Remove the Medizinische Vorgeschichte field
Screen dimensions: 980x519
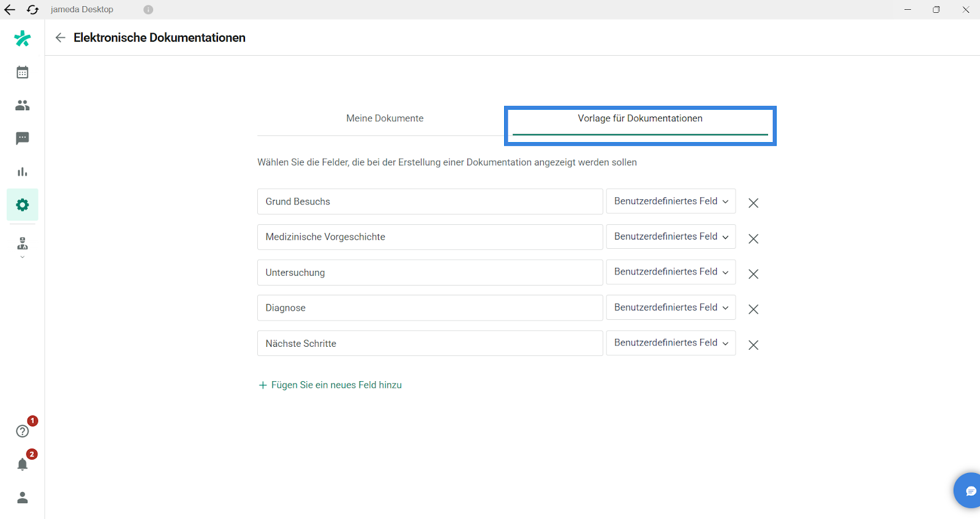pyautogui.click(x=753, y=238)
